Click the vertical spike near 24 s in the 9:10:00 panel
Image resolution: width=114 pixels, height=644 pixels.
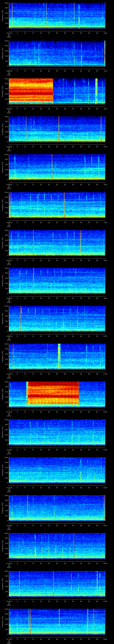point(47,356)
